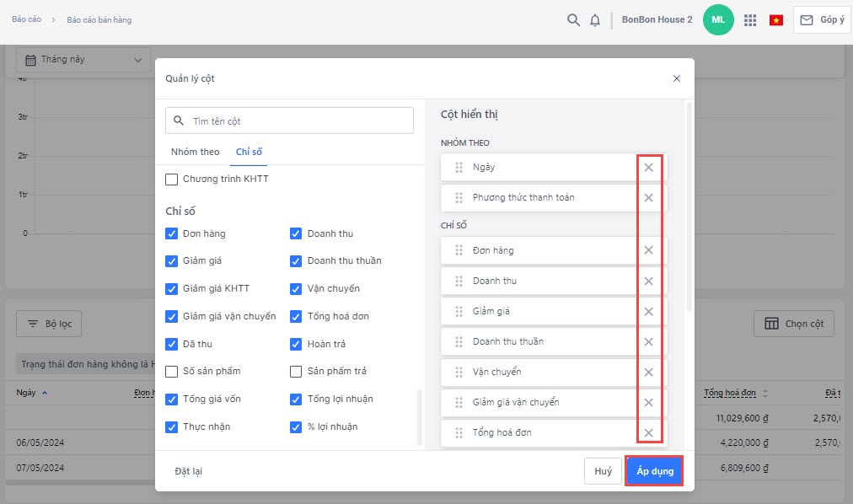Check the Sản phẩm trả option
The width and height of the screenshot is (853, 504).
[x=296, y=372]
